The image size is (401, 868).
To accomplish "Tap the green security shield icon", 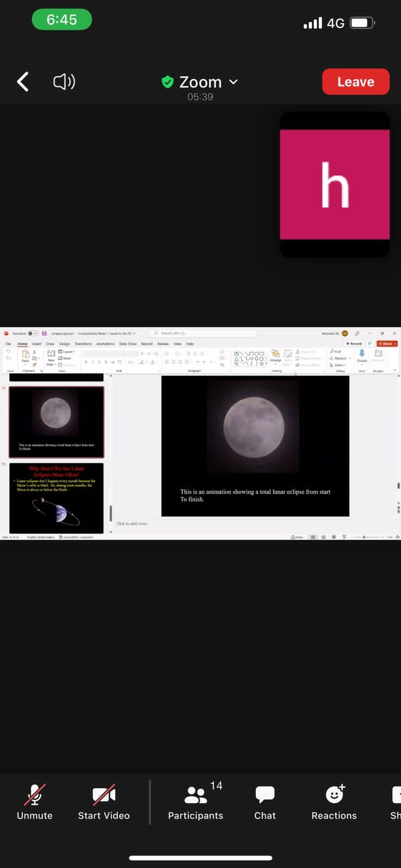I will point(167,82).
